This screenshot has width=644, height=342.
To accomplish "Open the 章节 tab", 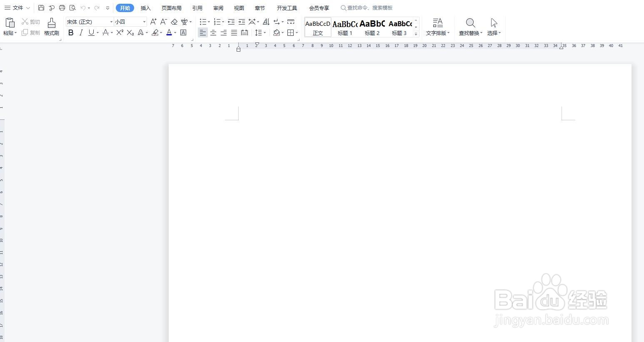I will point(260,8).
